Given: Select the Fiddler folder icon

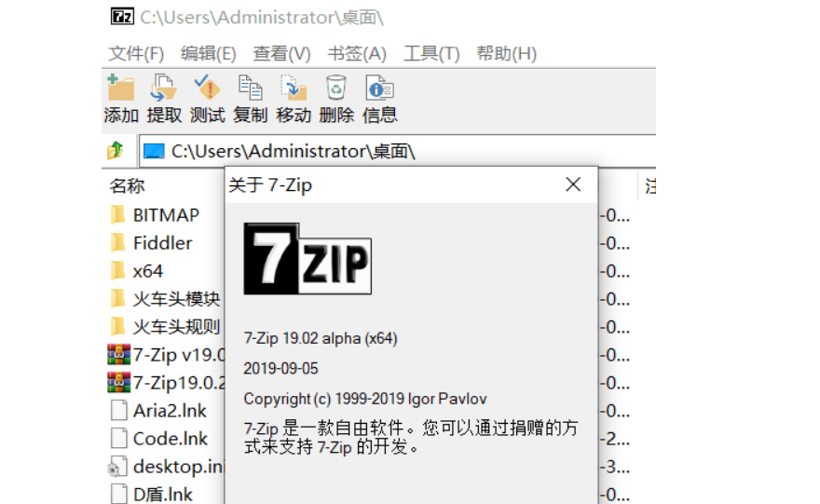Looking at the screenshot, I should pos(118,242).
